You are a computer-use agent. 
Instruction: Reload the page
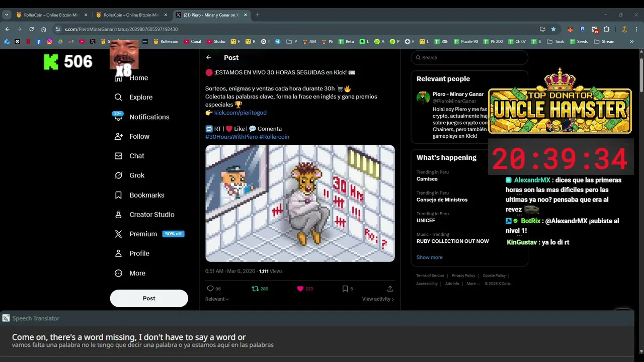31,29
